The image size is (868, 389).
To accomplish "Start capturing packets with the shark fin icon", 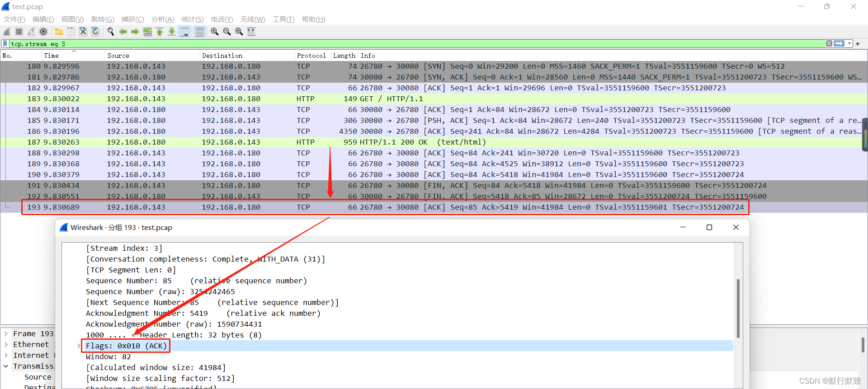I will (x=7, y=32).
